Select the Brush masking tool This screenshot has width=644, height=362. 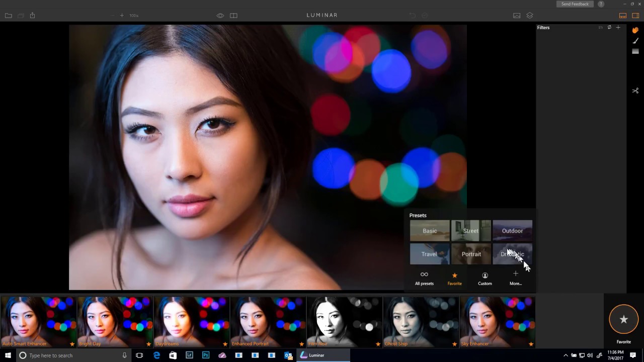pos(635,41)
